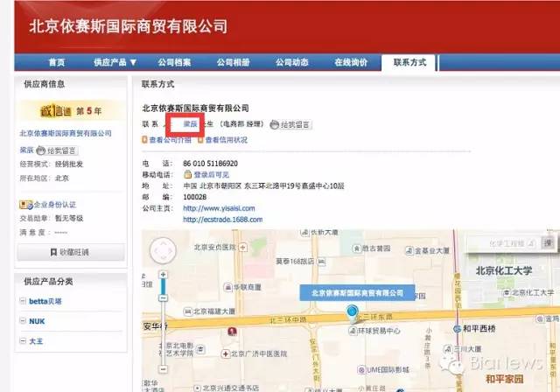560x392 pixels.
Task: Click 金基业大厦 icon on map
Action: tap(409, 250)
